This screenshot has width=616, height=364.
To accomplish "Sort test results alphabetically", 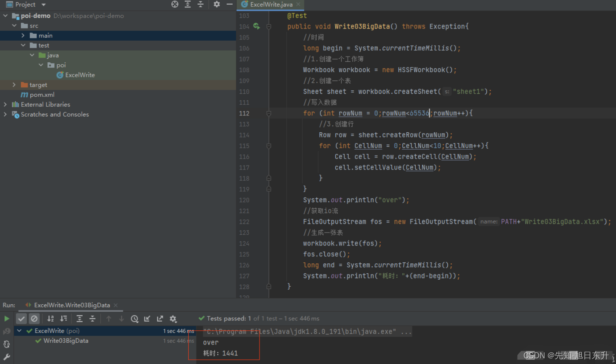I will 51,319.
